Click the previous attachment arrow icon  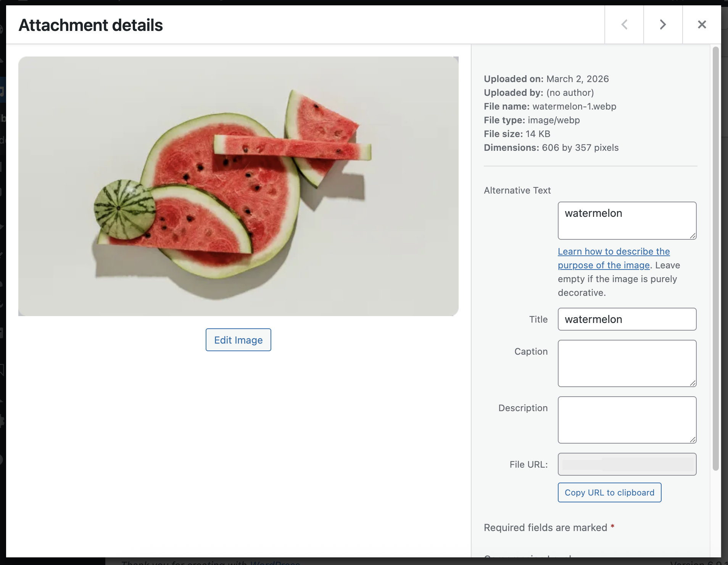point(624,24)
